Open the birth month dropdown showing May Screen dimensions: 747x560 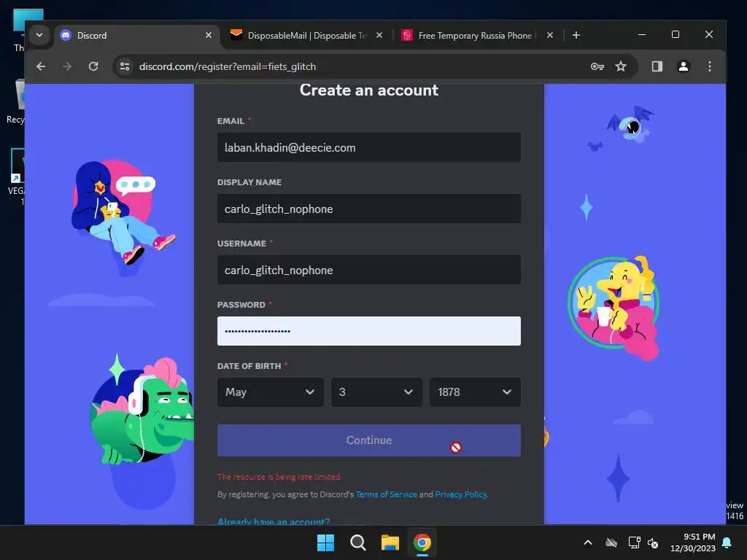tap(270, 392)
